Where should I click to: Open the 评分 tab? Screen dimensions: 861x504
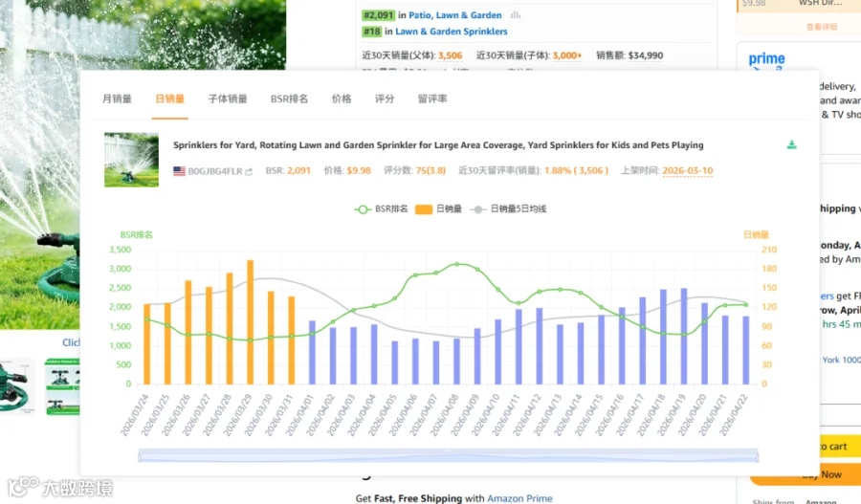[385, 99]
